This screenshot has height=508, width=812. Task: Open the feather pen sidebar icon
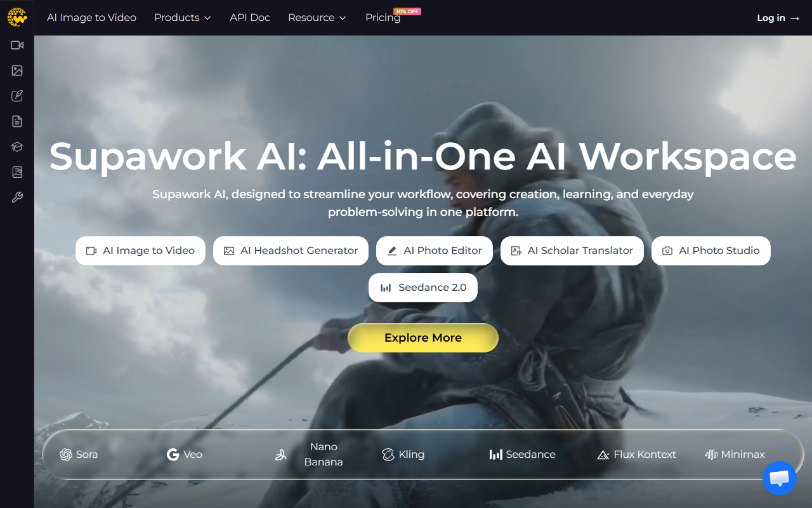point(17,96)
